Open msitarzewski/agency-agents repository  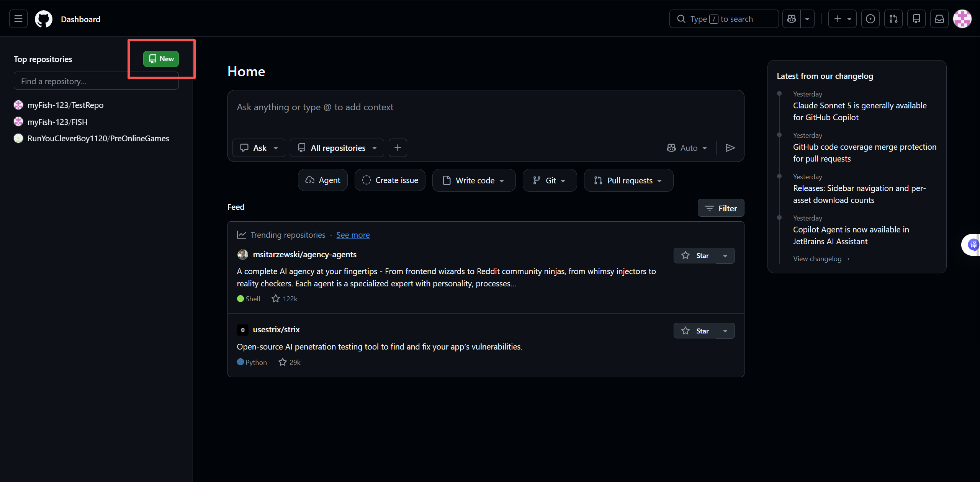tap(305, 255)
